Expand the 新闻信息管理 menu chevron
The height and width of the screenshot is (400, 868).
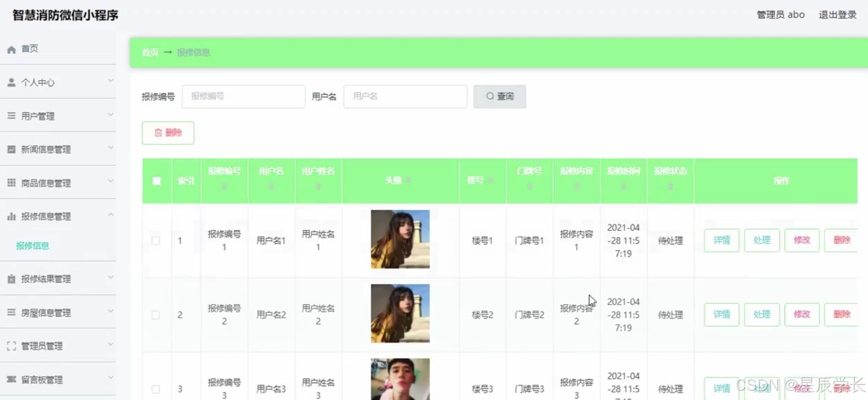111,148
